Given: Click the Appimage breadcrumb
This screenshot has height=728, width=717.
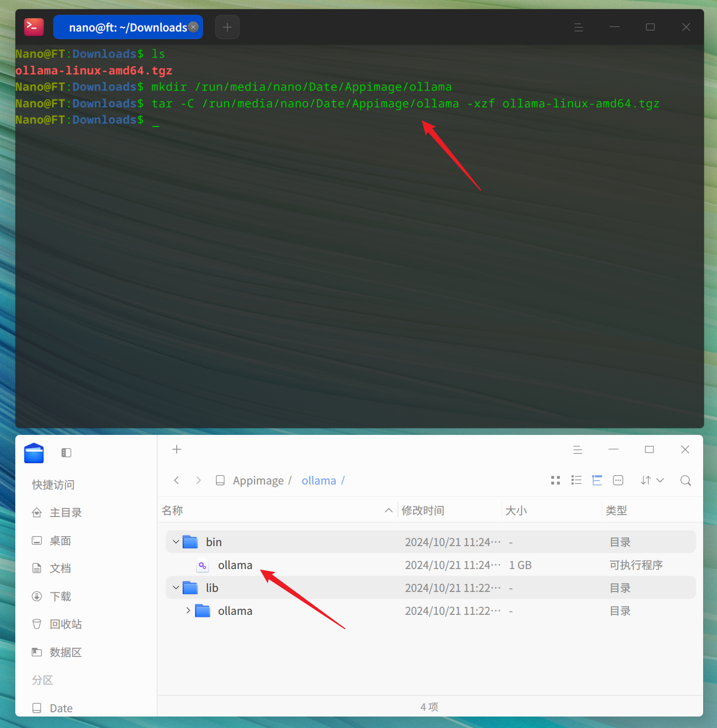Looking at the screenshot, I should (258, 481).
